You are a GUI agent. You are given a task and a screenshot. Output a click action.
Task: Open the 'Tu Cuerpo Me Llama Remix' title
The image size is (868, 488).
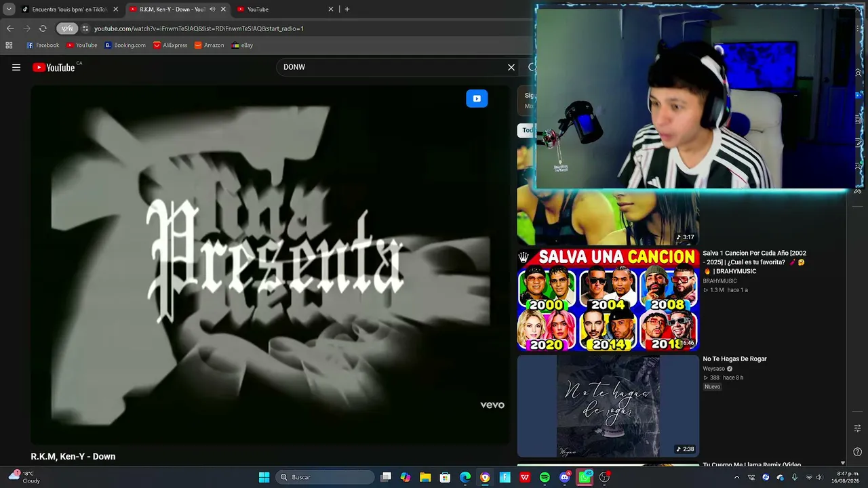click(x=752, y=465)
